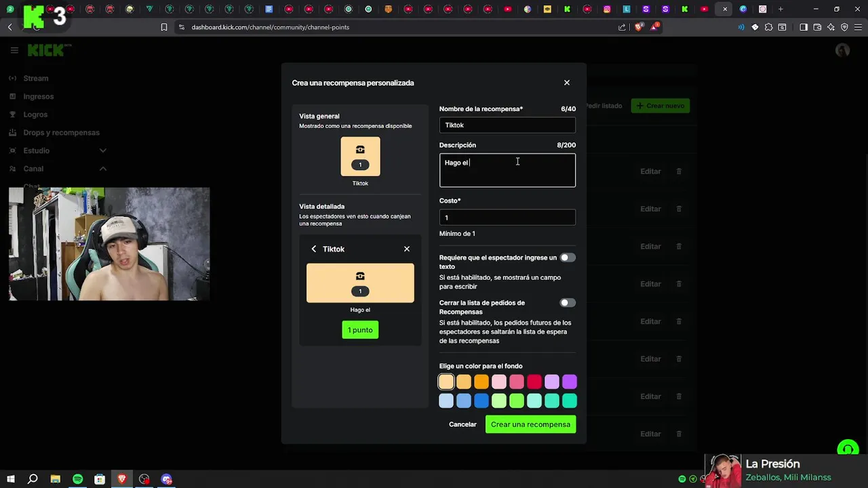Open the Windows Start menu
Image resolution: width=868 pixels, height=488 pixels.
pos(10,479)
